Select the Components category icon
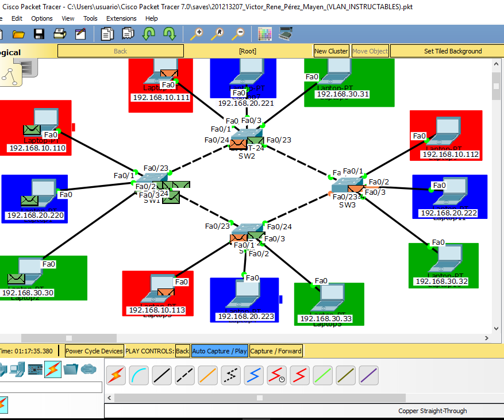Viewport: 504px width, 420px height. tap(35, 369)
